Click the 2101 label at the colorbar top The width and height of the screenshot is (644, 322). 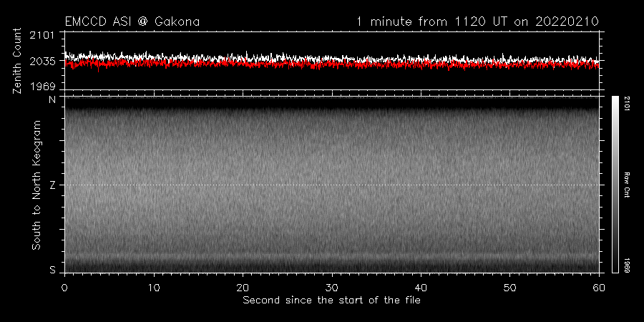coord(628,103)
